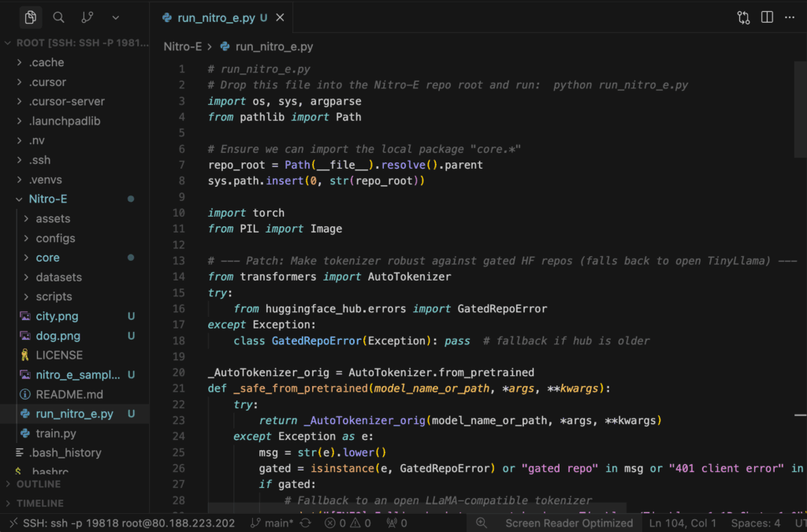
Task: Close the run_nitro_e.py tab
Action: pos(281,17)
